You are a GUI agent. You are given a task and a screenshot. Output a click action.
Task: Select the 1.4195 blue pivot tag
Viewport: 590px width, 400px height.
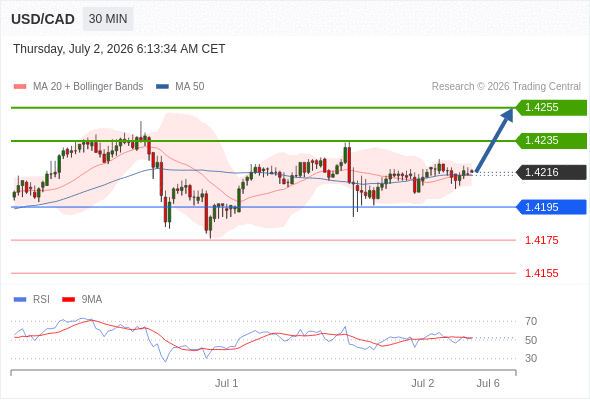[551, 207]
